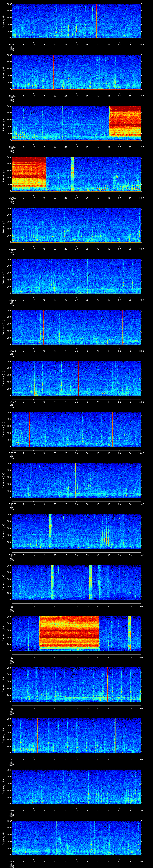Select the red spike in the 16:06:00 spectrogram
Image resolution: width=153 pixels, height=868 pixels.
coord(88,276)
